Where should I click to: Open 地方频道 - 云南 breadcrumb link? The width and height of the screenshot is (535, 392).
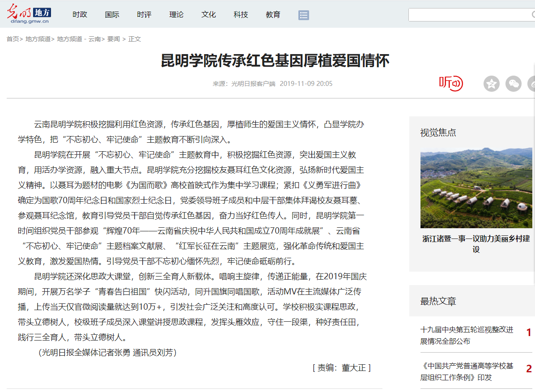pyautogui.click(x=79, y=39)
